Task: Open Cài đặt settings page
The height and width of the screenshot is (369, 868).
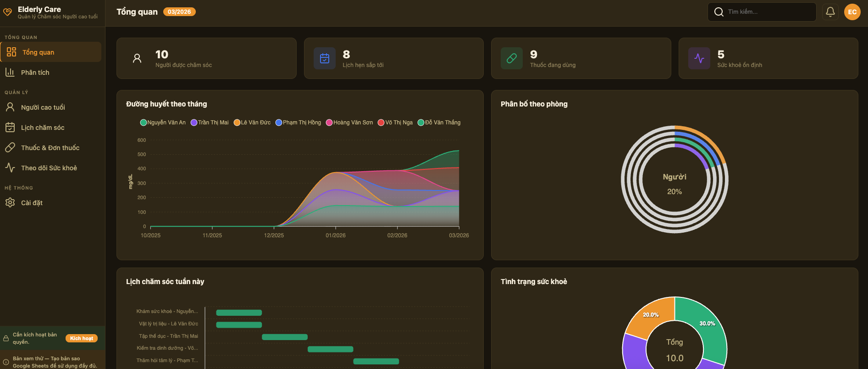Action: pos(32,203)
